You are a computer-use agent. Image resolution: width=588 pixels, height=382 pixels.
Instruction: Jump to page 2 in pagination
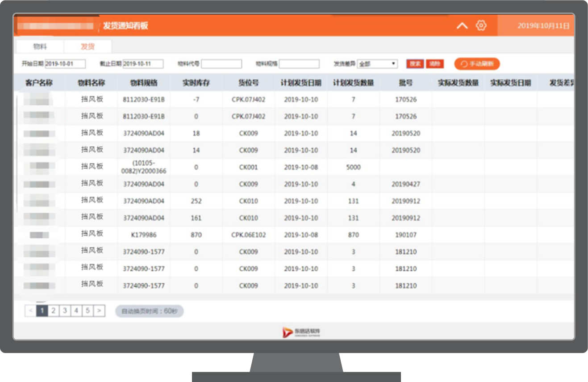(x=53, y=311)
